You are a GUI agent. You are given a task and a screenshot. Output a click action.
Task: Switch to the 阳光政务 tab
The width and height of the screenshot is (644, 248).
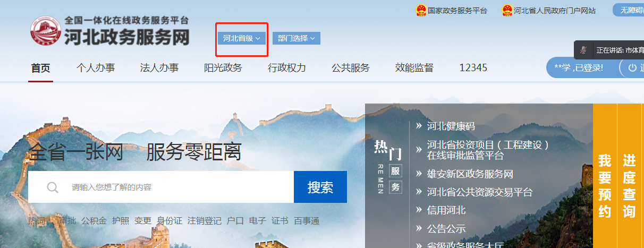pyautogui.click(x=223, y=68)
